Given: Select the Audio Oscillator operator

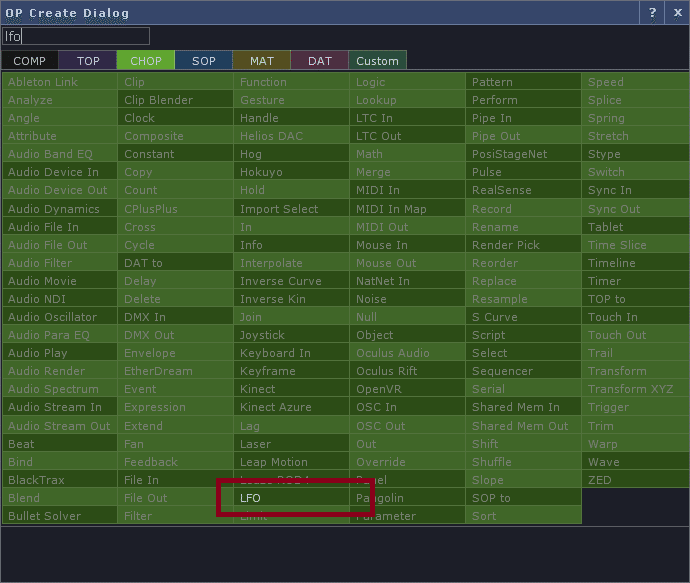Looking at the screenshot, I should pos(60,317).
